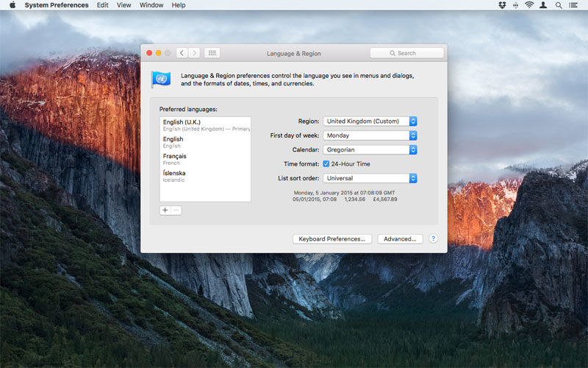This screenshot has height=368, width=588.
Task: Close the Language & Region window
Action: pyautogui.click(x=149, y=53)
